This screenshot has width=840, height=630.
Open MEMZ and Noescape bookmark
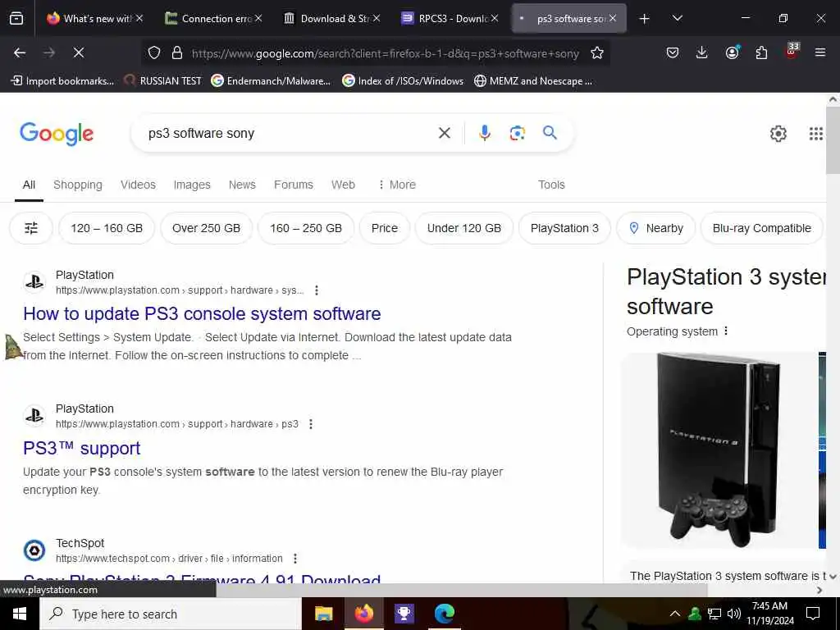[533, 81]
